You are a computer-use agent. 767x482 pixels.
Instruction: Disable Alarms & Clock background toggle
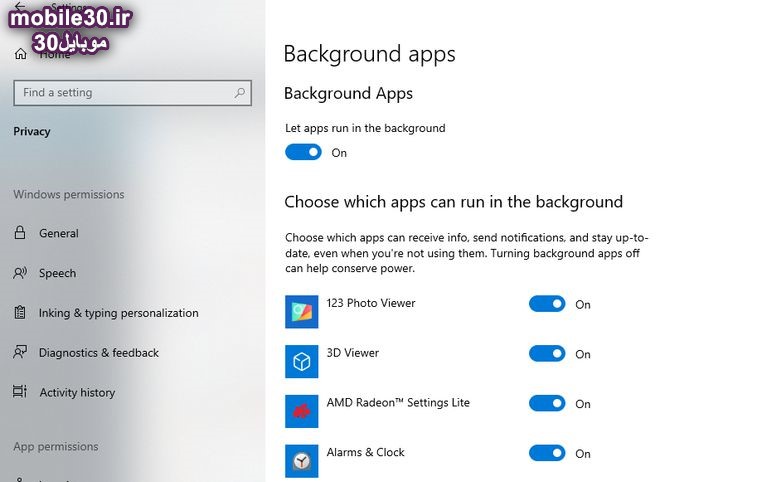point(547,453)
